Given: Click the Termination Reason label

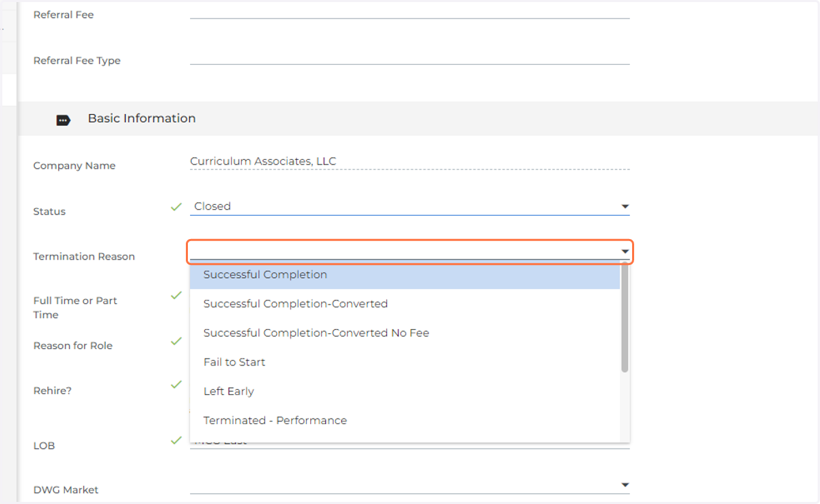Looking at the screenshot, I should point(84,257).
